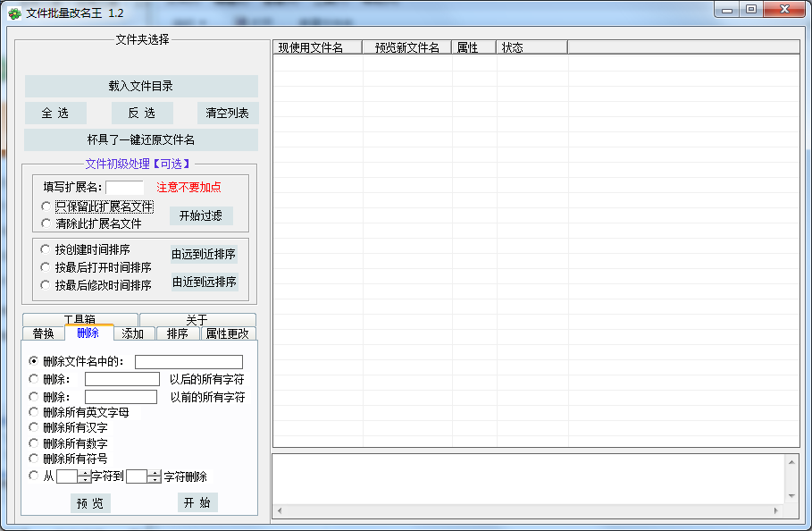The height and width of the screenshot is (531, 812).
Task: Click 全 选 button
Action: 55,113
